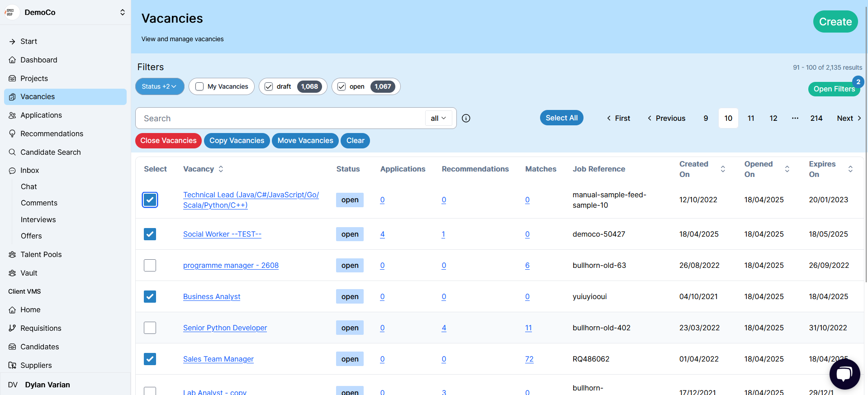Click the Candidate Search magnifier icon

tap(12, 152)
